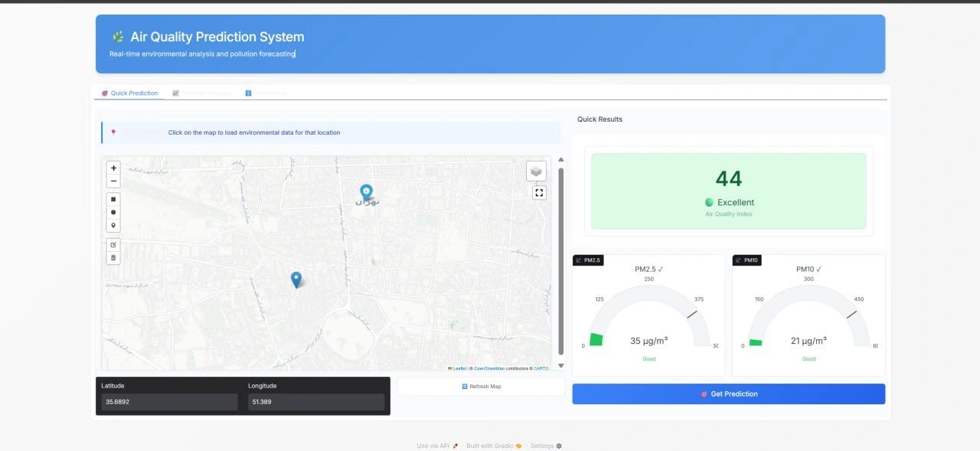
Task: Switch to the Quick Prediction tab
Action: (x=129, y=93)
